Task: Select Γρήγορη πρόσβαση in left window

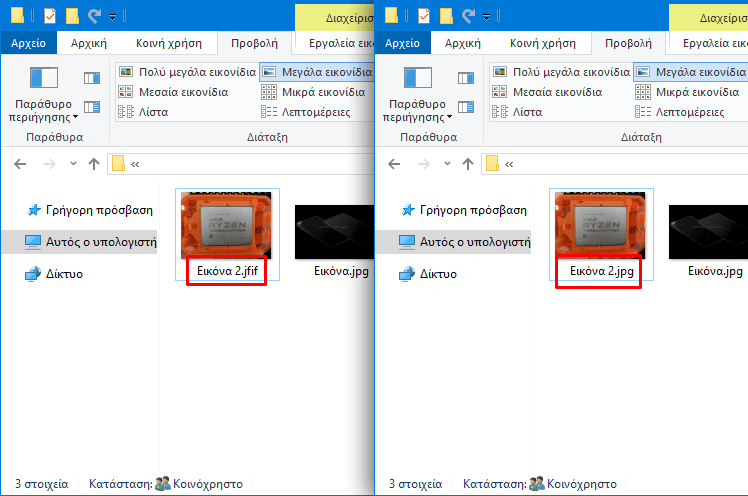Action: click(x=90, y=210)
